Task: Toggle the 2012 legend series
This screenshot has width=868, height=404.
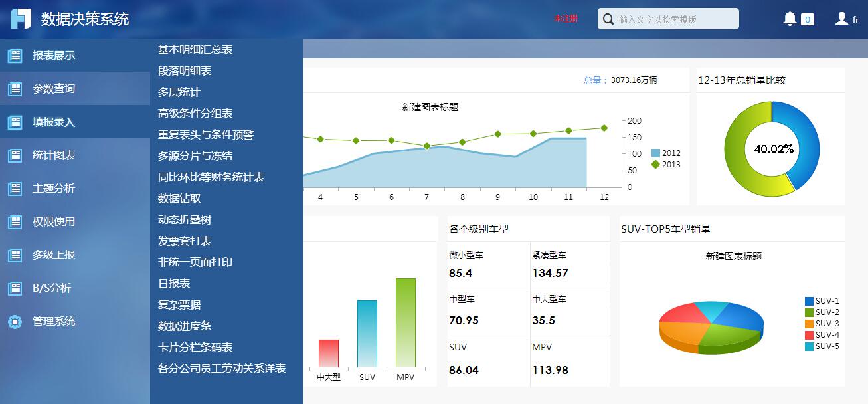Action: pyautogui.click(x=665, y=153)
